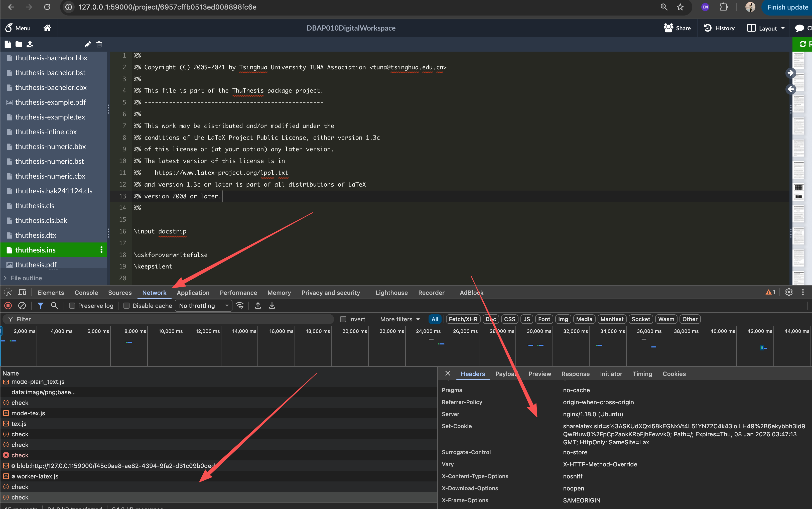Click the new file icon in file tree
The width and height of the screenshot is (812, 509).
click(8, 44)
